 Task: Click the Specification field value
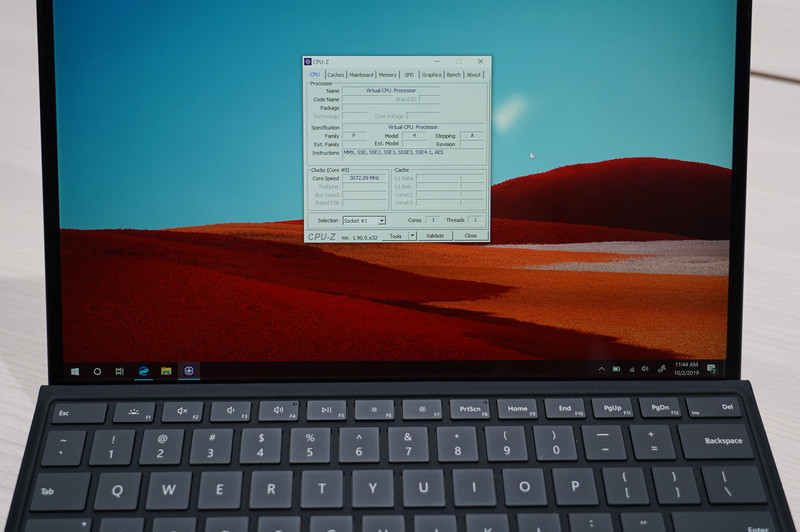pyautogui.click(x=413, y=127)
